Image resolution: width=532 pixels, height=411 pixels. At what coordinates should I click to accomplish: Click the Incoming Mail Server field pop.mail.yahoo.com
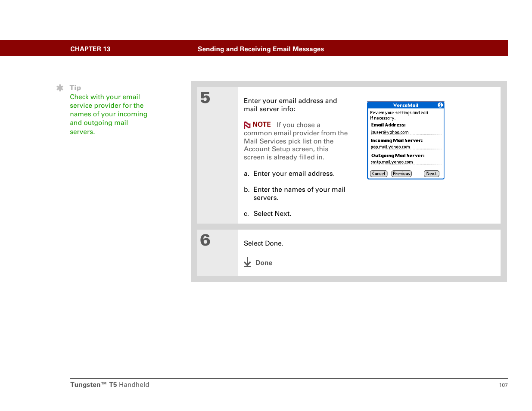(406, 147)
